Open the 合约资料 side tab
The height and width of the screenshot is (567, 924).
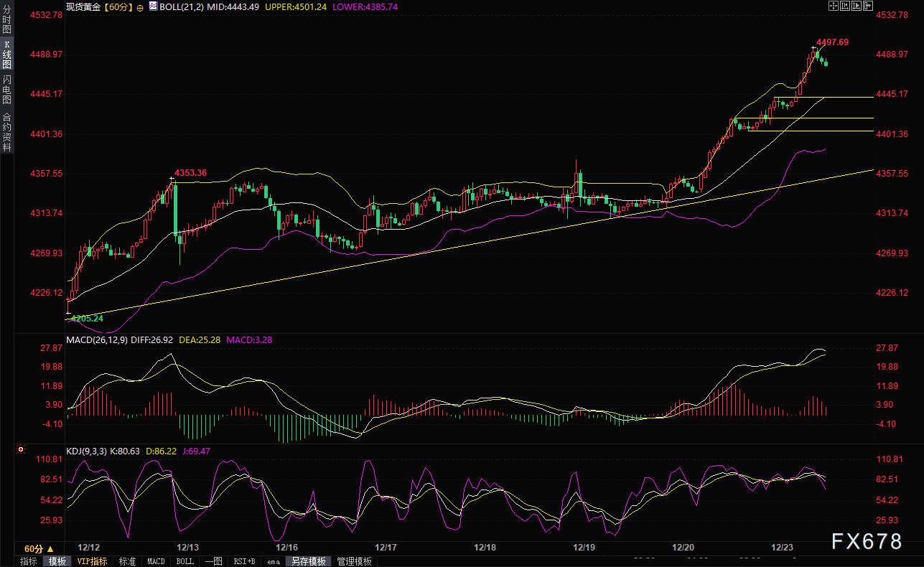[7, 131]
